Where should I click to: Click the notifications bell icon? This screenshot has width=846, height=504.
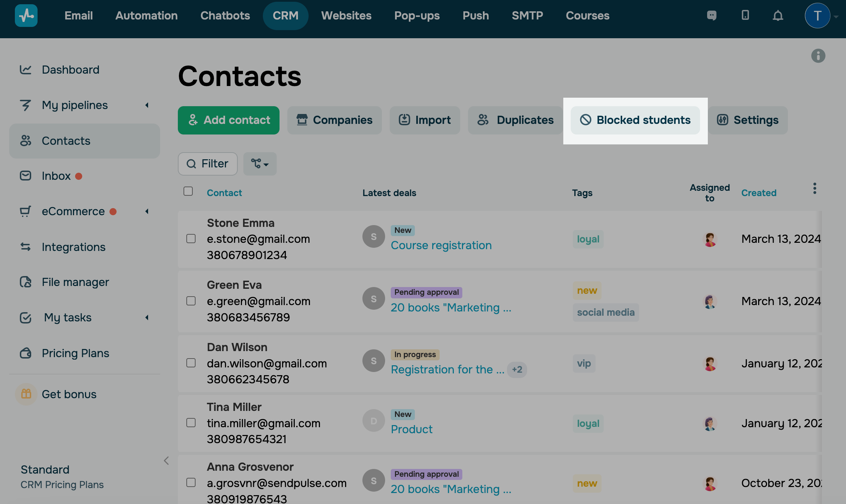pos(778,16)
